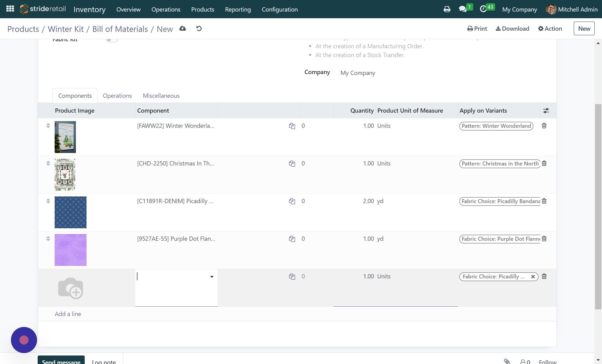
Task: Click the Print button
Action: point(477,29)
